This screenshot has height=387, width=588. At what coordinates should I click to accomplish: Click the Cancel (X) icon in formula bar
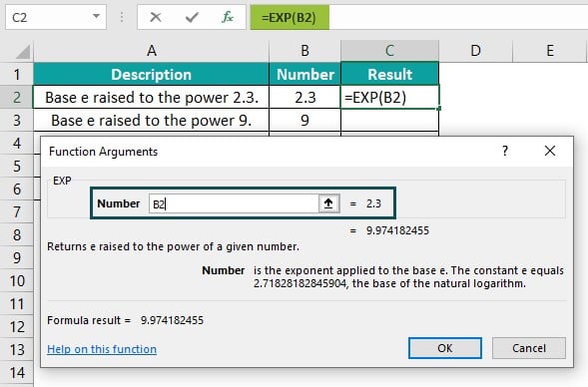click(x=156, y=17)
